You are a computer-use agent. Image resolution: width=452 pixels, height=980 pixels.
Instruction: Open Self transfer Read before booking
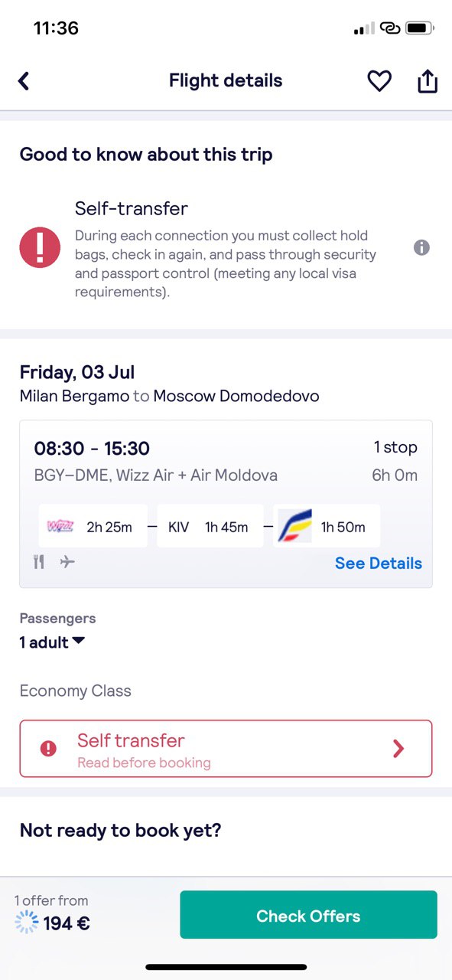click(226, 749)
